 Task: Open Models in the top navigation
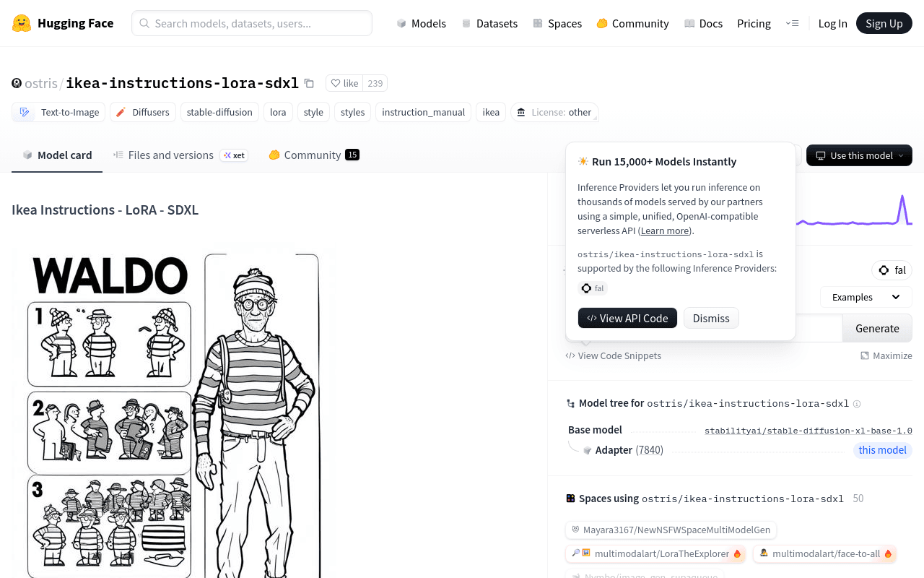point(422,23)
